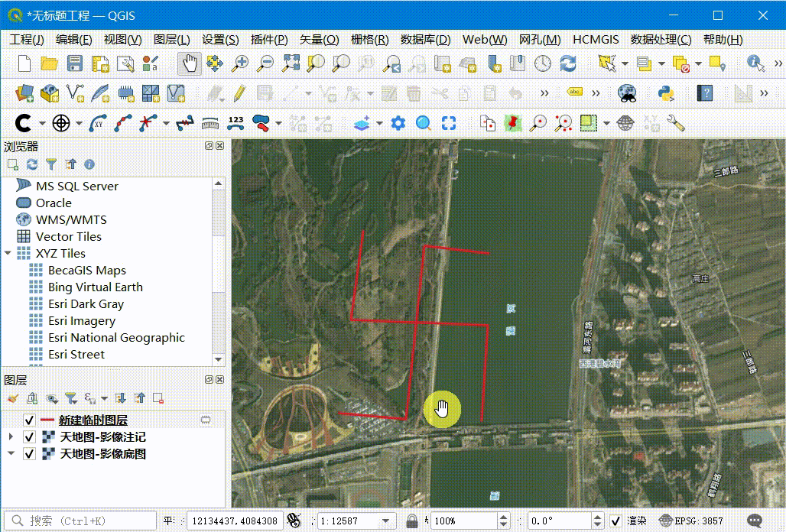
Task: Click the 搜索 (Ctrl+K) locator box
Action: click(x=80, y=521)
